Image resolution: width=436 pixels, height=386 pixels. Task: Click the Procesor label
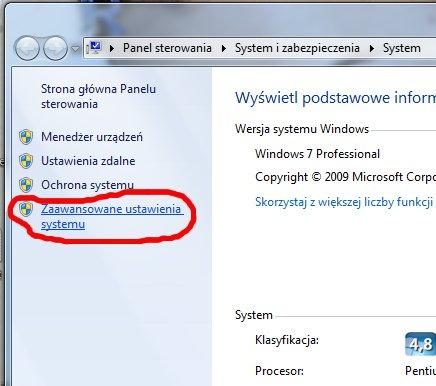point(279,371)
